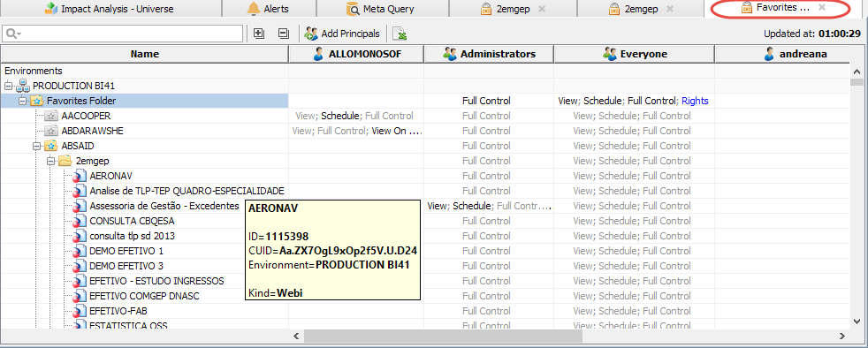This screenshot has height=348, width=868.
Task: Select the AACOOPER tree row
Action: (x=144, y=116)
